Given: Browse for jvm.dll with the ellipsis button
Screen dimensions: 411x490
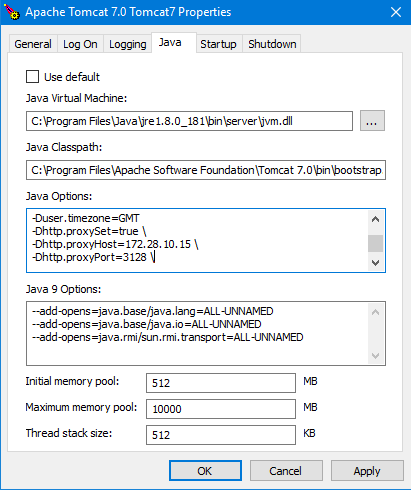Looking at the screenshot, I should (372, 121).
